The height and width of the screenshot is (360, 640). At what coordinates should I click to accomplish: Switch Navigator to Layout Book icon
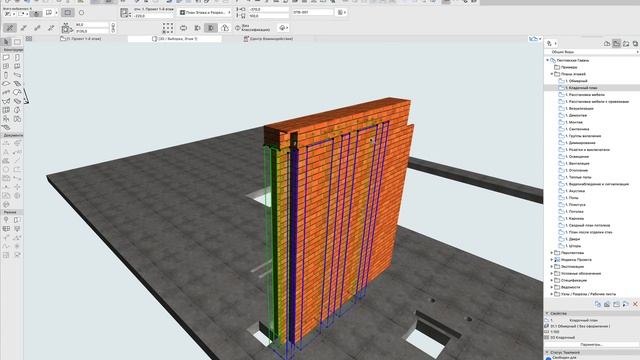(626, 43)
